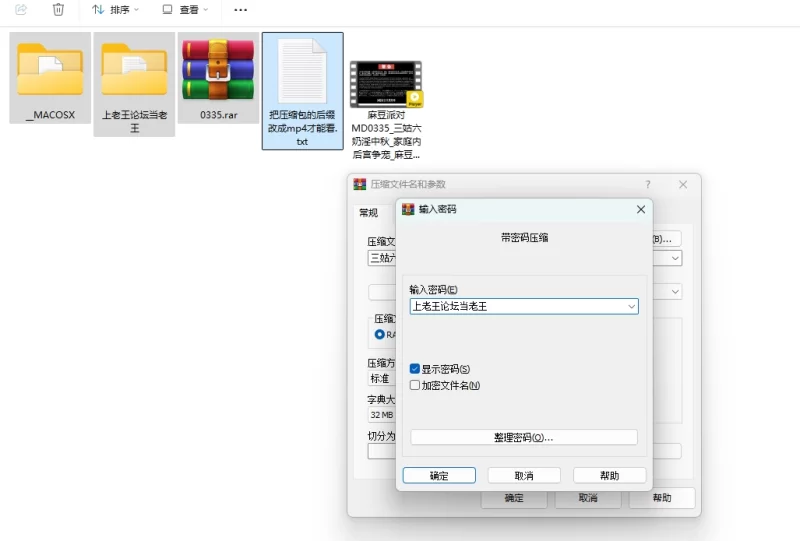The image size is (800, 541).
Task: Click the share icon in Explorer toolbar
Action: pos(21,9)
